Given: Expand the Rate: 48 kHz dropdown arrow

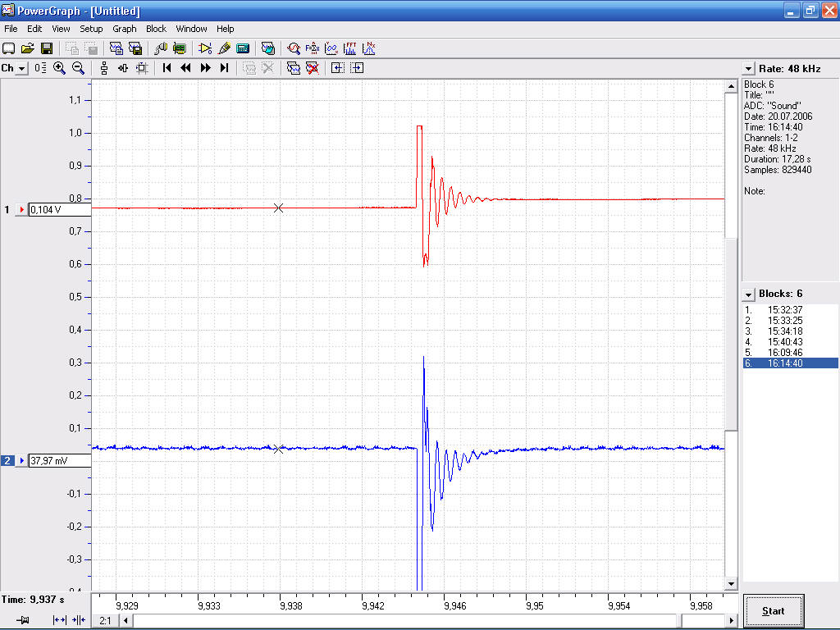Looking at the screenshot, I should click(748, 69).
